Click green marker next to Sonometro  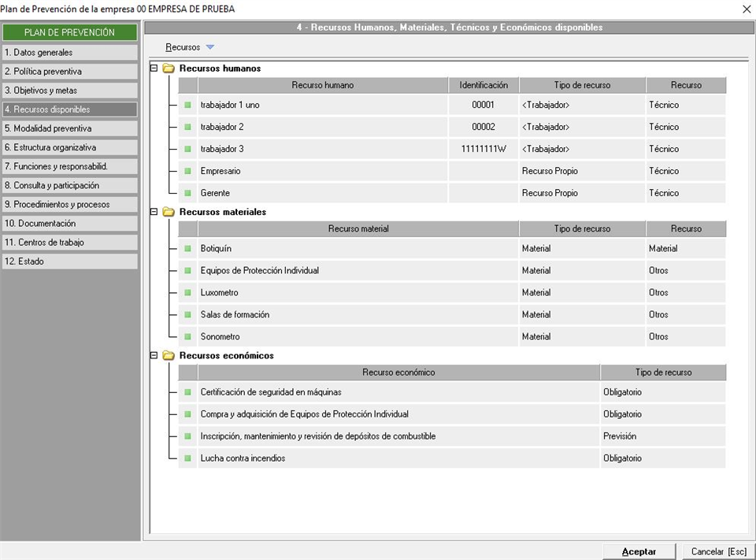point(188,337)
